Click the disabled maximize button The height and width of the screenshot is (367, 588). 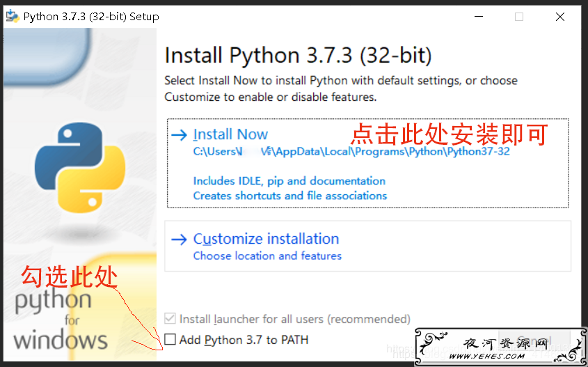519,17
